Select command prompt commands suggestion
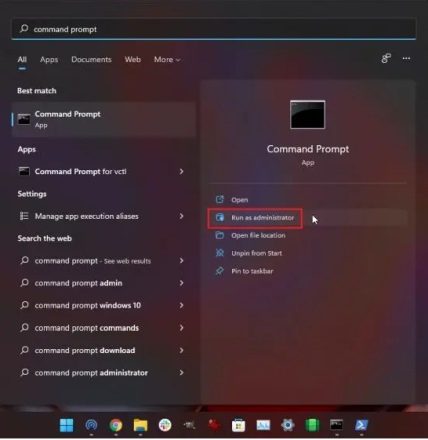Image resolution: width=428 pixels, height=440 pixels. tap(103, 328)
